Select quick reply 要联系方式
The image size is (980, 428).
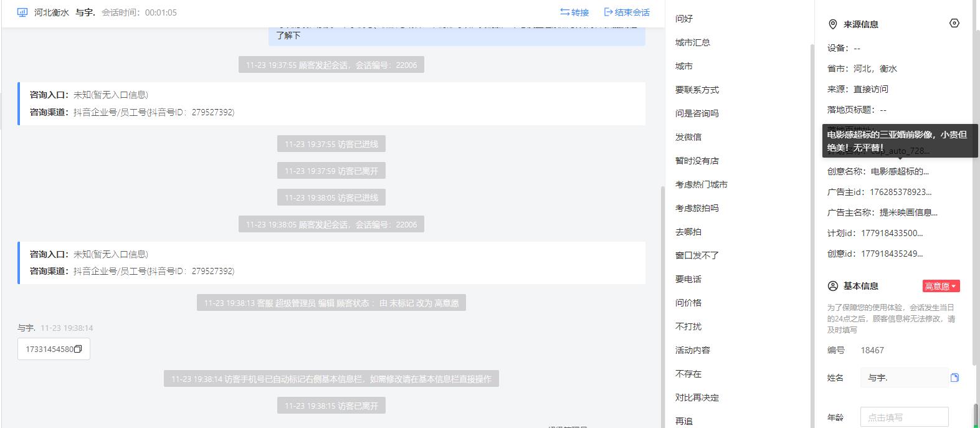(x=697, y=90)
